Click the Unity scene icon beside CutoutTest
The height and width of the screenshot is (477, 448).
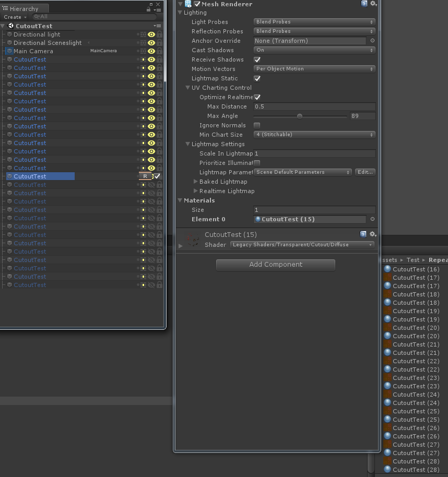[11, 26]
